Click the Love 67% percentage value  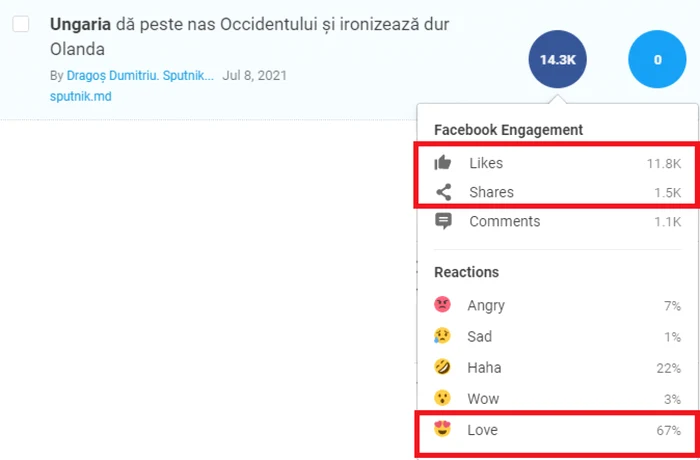pyautogui.click(x=668, y=431)
